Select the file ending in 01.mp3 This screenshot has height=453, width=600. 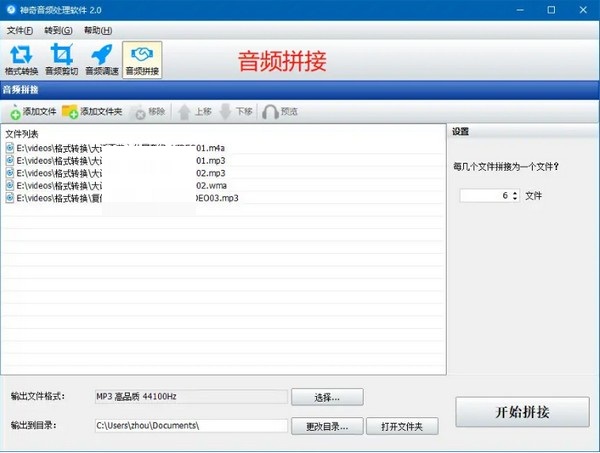tap(224, 160)
